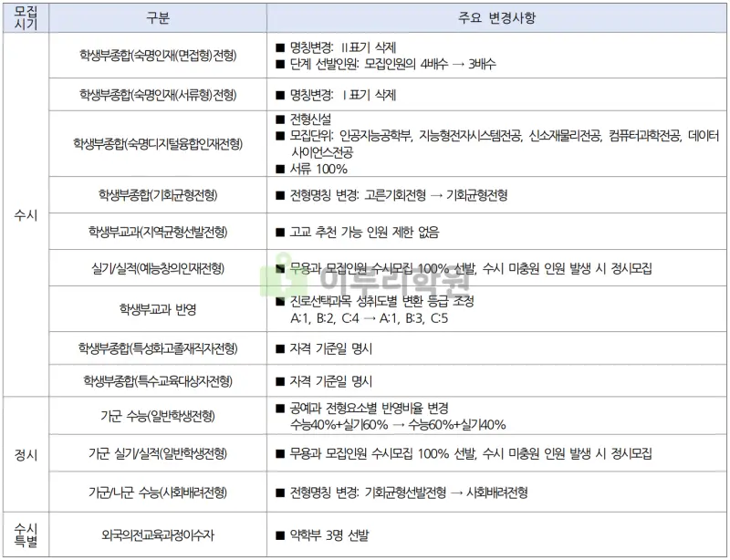Click '가군 수능(일반학생전형)' cell
This screenshot has height=560, width=730.
pos(158,416)
